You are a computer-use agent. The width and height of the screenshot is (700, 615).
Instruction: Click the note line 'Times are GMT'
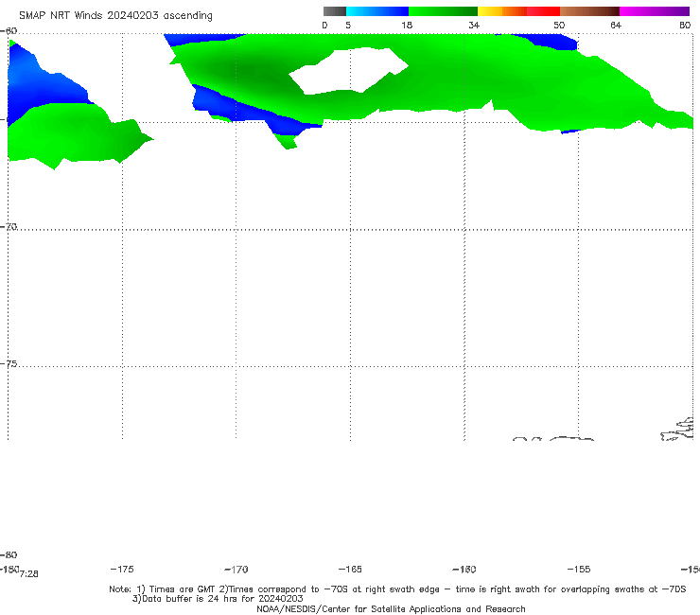point(183,589)
